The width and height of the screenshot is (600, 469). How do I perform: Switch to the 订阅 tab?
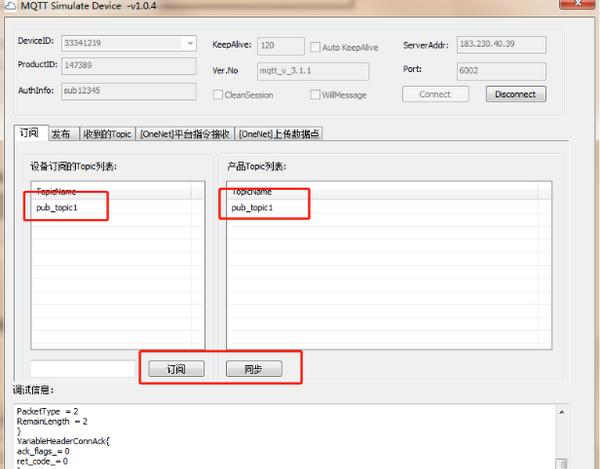[31, 133]
